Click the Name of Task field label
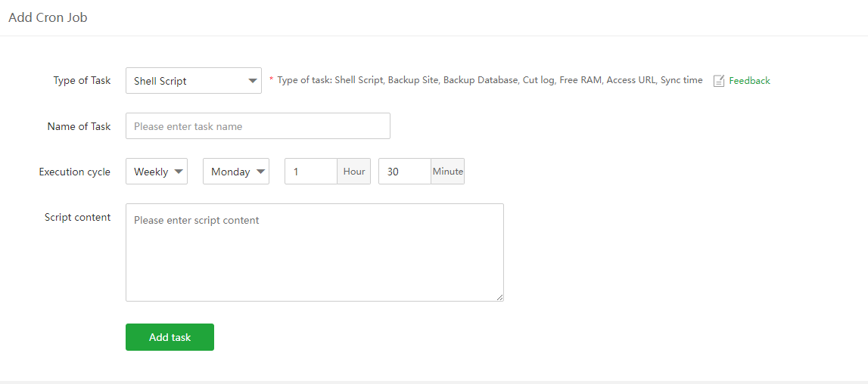868x384 pixels. pyautogui.click(x=79, y=126)
